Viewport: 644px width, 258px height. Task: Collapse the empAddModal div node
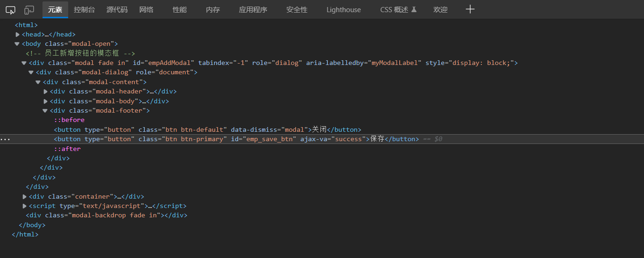pos(24,63)
